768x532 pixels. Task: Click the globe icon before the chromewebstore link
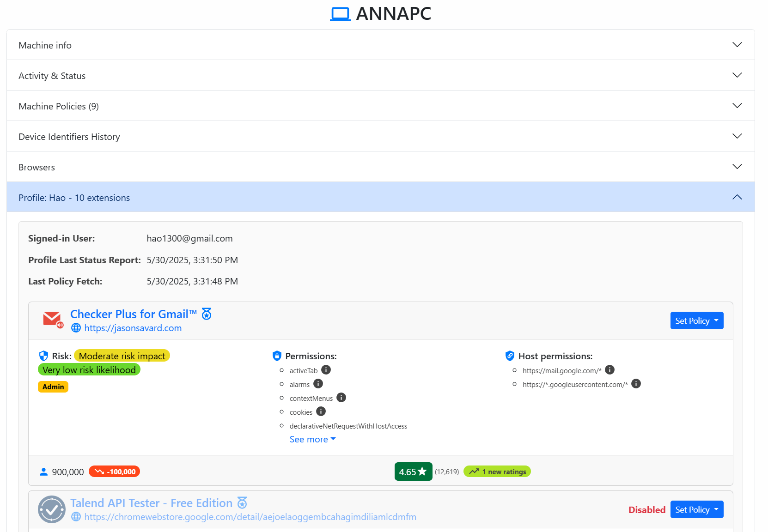point(76,517)
